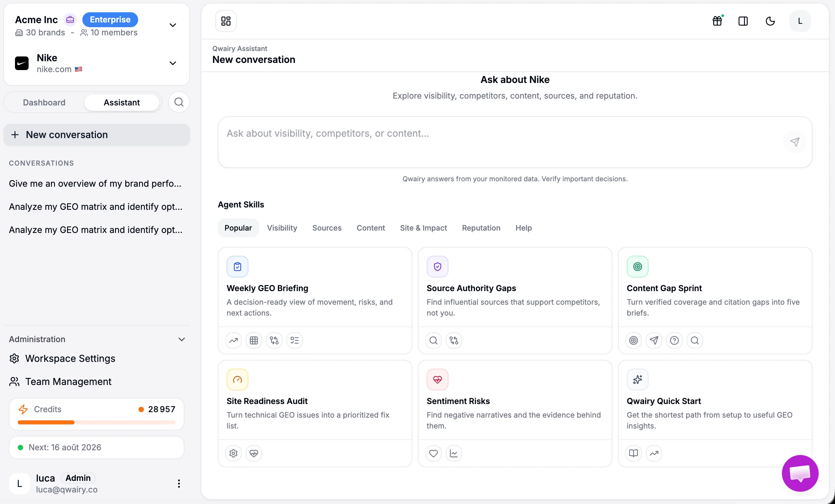Switch to dark mode with the moon icon
This screenshot has height=504, width=835.
pos(770,21)
